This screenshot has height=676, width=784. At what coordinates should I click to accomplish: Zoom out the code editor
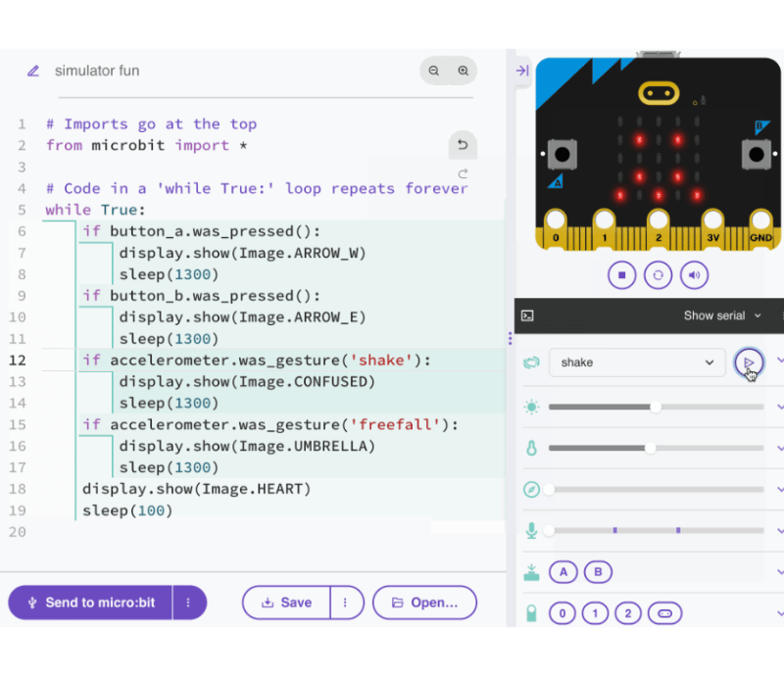[433, 71]
